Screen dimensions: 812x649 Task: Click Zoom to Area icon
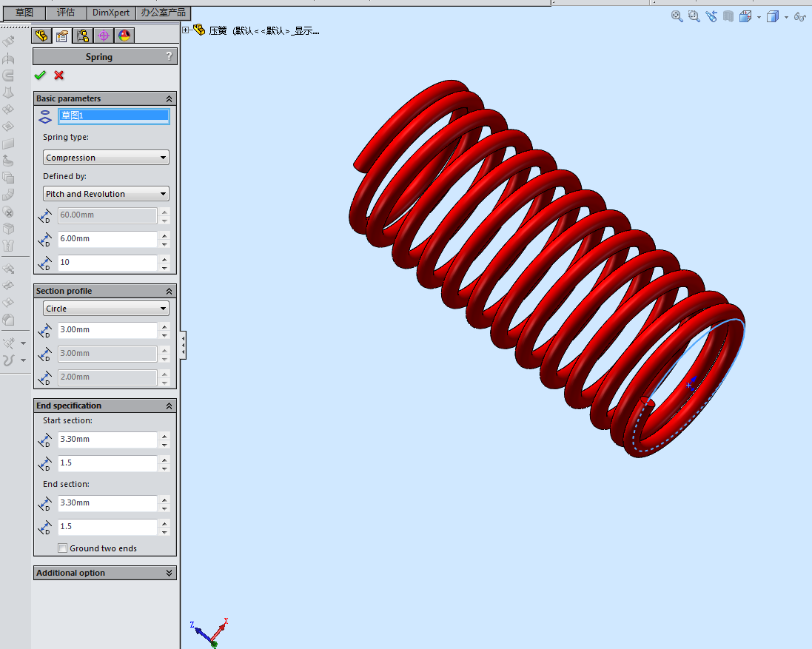click(x=694, y=16)
